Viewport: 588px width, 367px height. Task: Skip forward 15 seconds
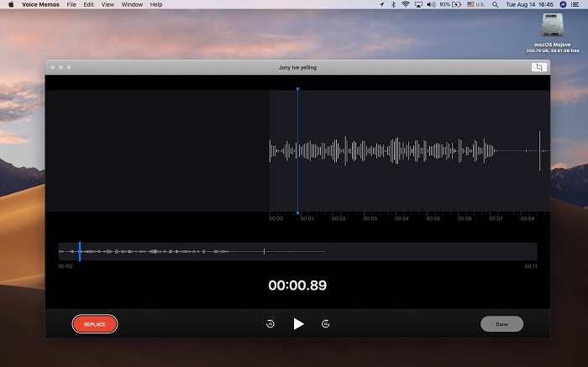(325, 323)
